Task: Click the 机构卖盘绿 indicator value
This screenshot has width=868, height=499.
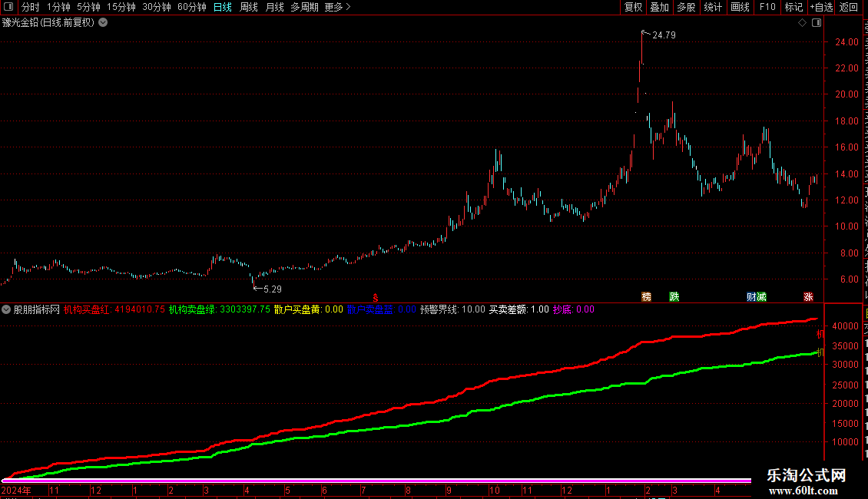Action: click(219, 310)
